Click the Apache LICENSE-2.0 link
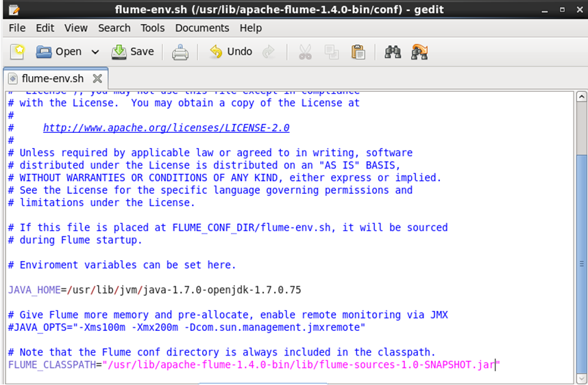Image resolution: width=588 pixels, height=385 pixels. coord(166,128)
